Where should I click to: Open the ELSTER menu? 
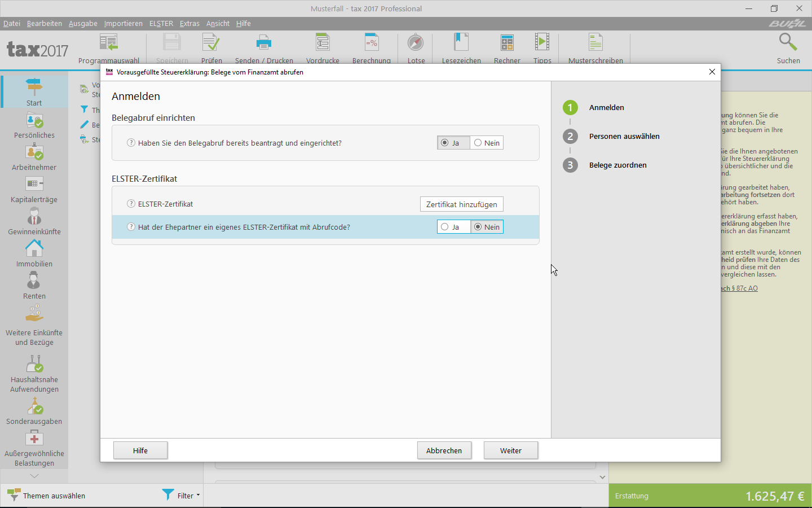coord(161,23)
